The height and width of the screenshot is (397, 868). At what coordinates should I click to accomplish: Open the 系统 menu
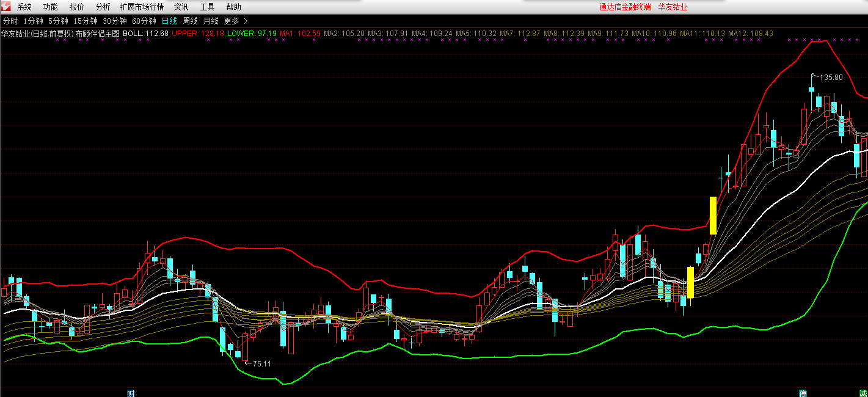click(24, 7)
